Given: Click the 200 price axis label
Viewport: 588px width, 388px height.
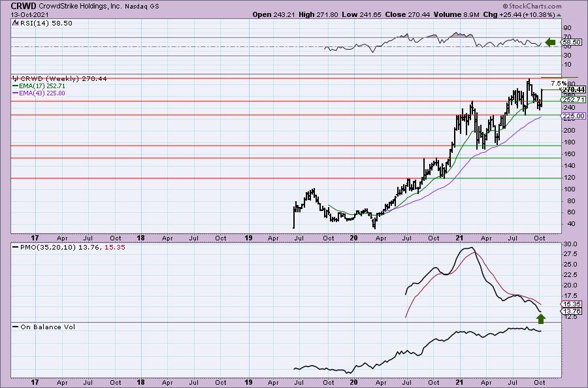Looking at the screenshot, I should pyautogui.click(x=569, y=131).
